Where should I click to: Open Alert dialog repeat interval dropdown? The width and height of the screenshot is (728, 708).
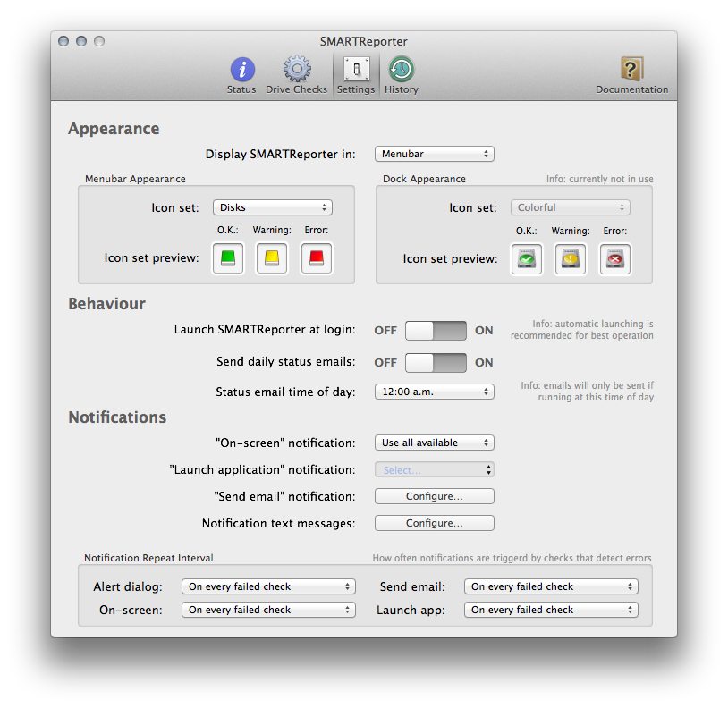pyautogui.click(x=268, y=586)
